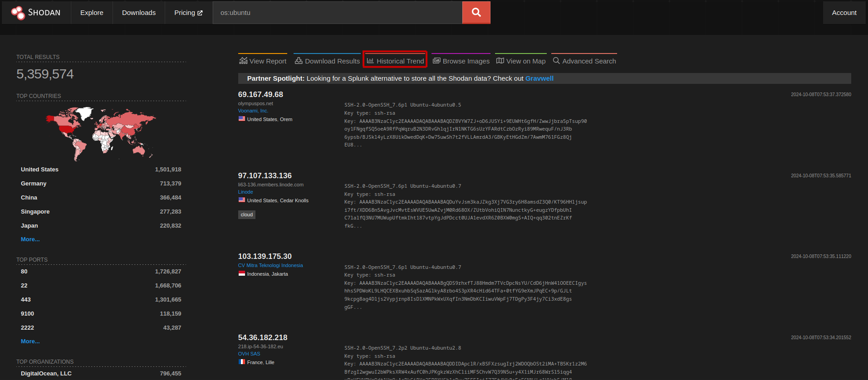
Task: Click CV Mitra Teknologi Indonesia link
Action: (x=270, y=265)
